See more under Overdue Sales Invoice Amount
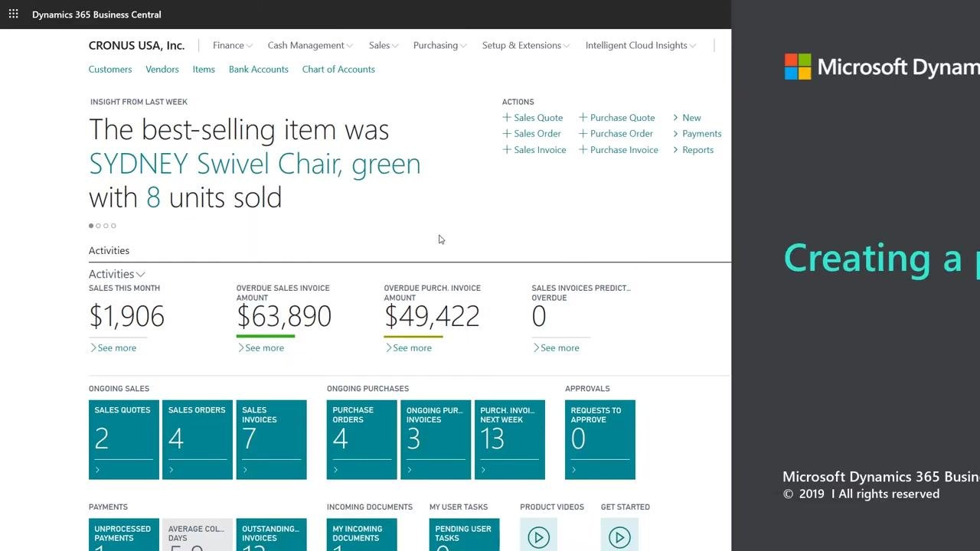 coord(260,347)
